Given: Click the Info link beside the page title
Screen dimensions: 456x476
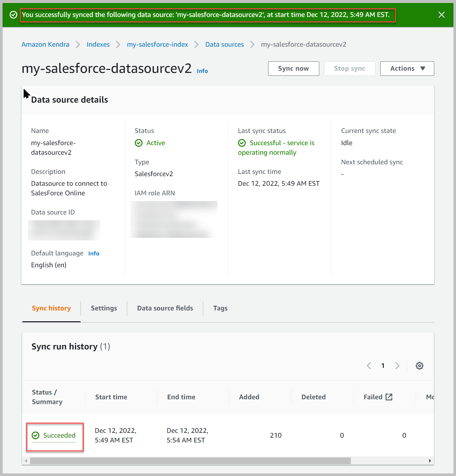Looking at the screenshot, I should (x=202, y=71).
